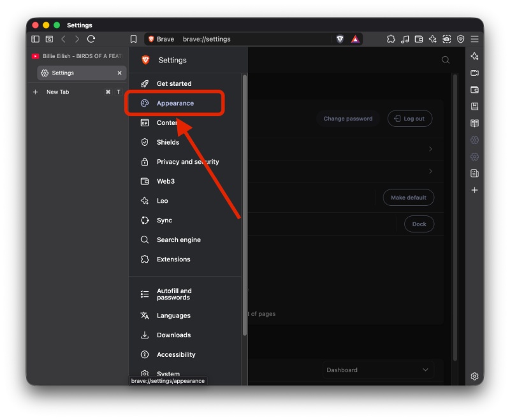
Task: Click the Dock button
Action: click(x=419, y=224)
